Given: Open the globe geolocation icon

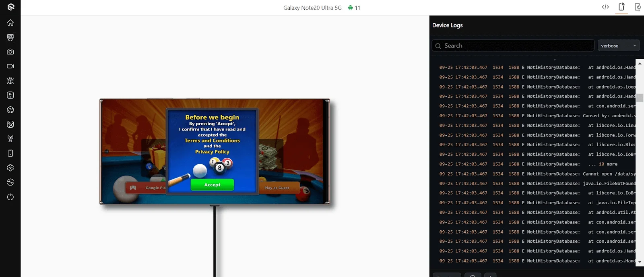Looking at the screenshot, I should tap(10, 110).
